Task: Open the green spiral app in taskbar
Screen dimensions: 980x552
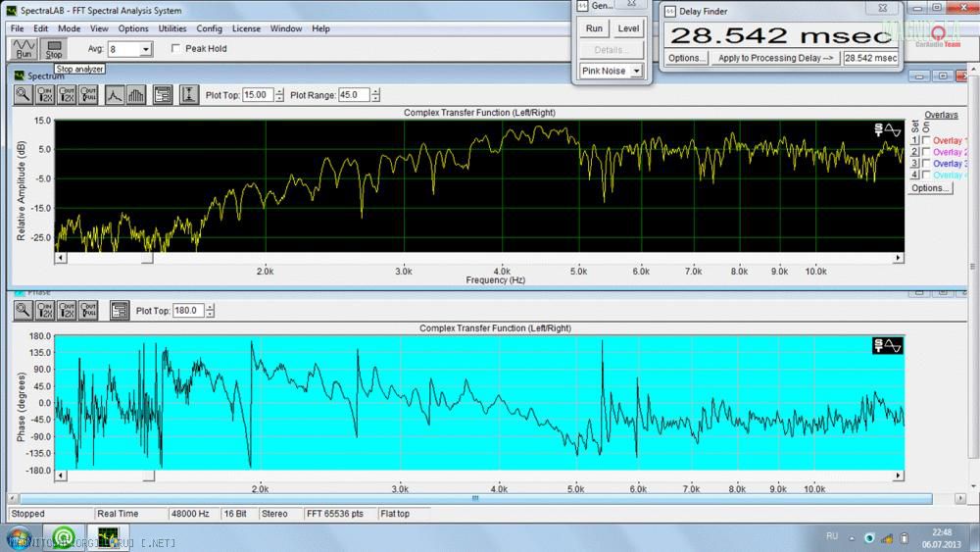Action: (63, 537)
